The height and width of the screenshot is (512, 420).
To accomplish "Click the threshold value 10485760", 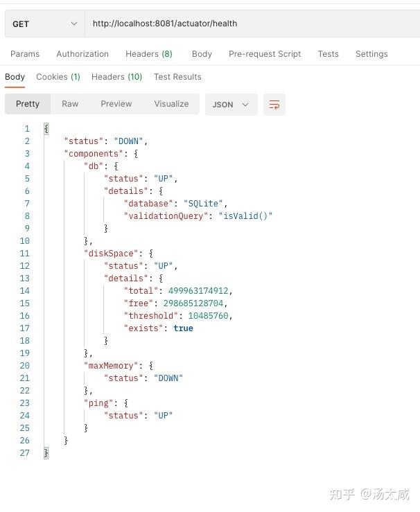I will (x=208, y=316).
